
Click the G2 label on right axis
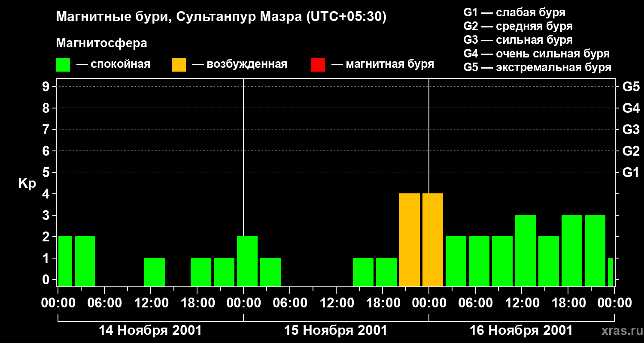[x=631, y=151]
